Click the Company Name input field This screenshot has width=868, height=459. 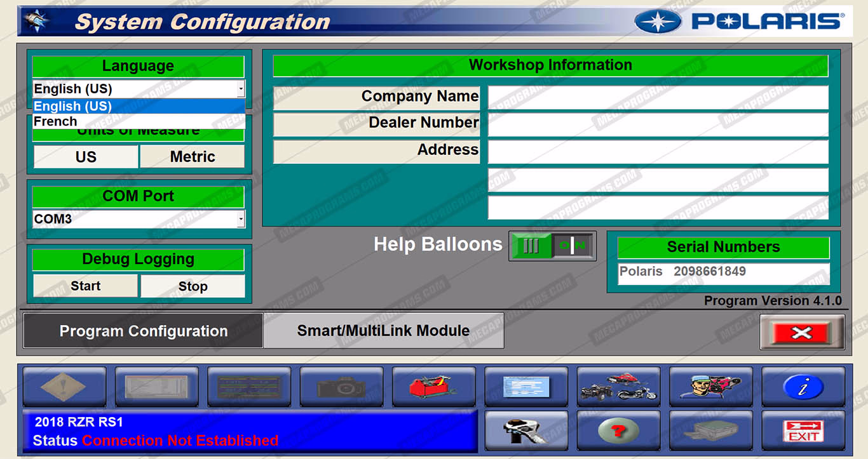[658, 98]
